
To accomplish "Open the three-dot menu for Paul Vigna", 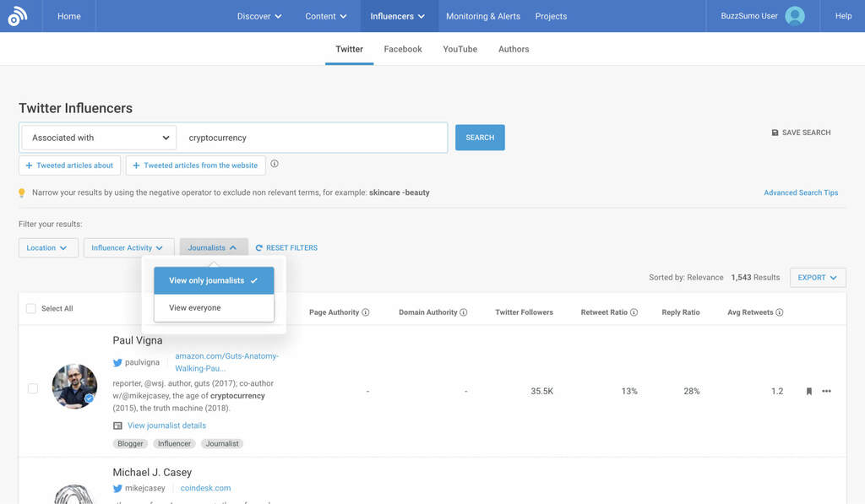I will (826, 391).
